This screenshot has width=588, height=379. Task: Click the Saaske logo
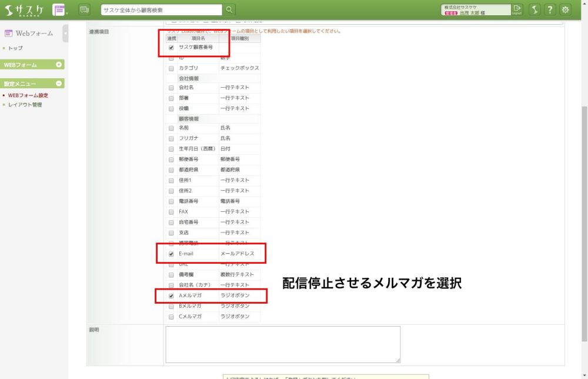(24, 10)
